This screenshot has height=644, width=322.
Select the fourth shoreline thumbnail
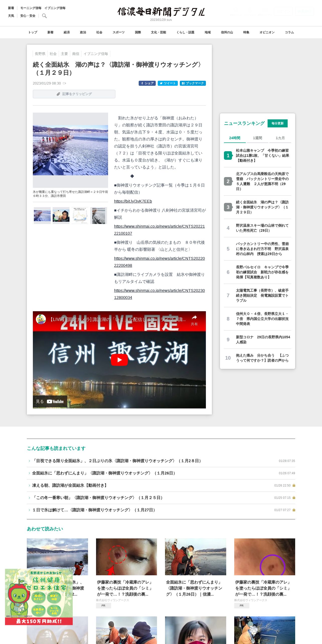99,215
